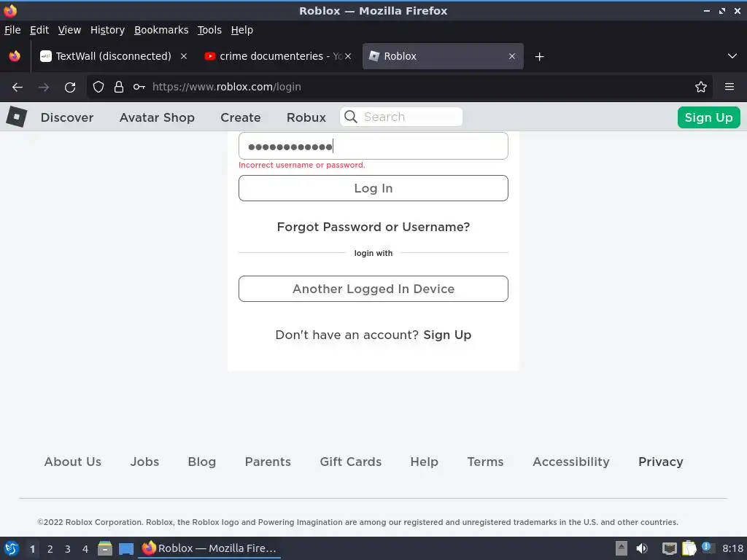
Task: Click the show desktop icon in taskbar
Action: pyautogui.click(x=126, y=549)
